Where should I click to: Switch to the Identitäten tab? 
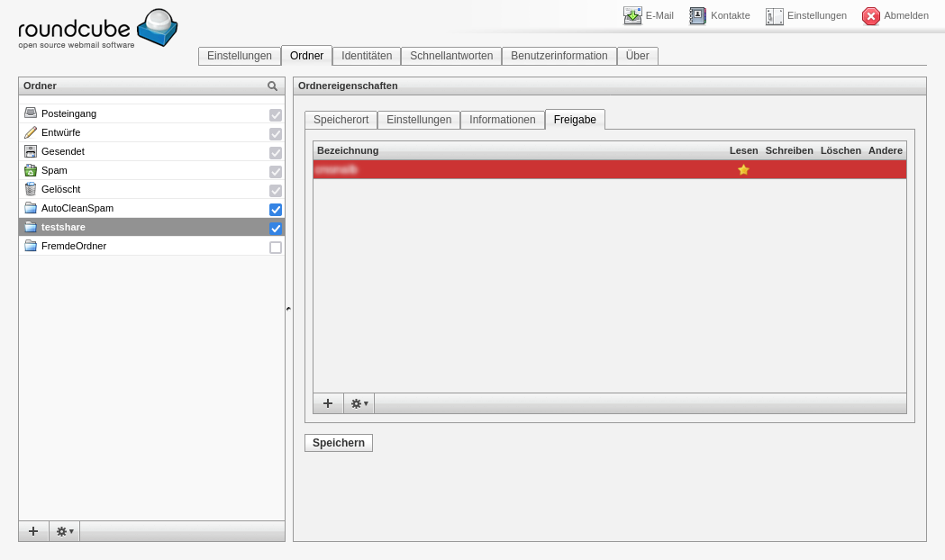(x=367, y=56)
